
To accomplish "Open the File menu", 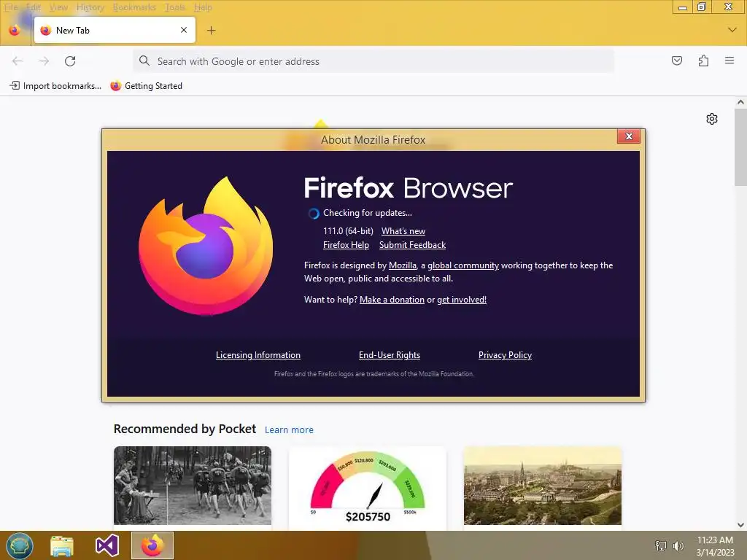I will tap(10, 7).
